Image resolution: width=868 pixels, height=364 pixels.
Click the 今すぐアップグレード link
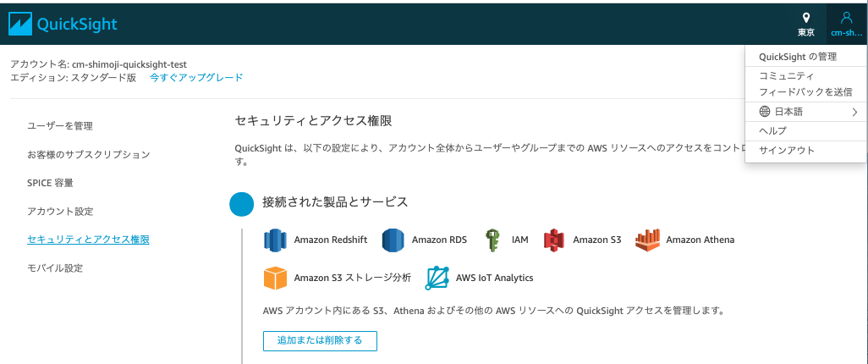[x=196, y=78]
